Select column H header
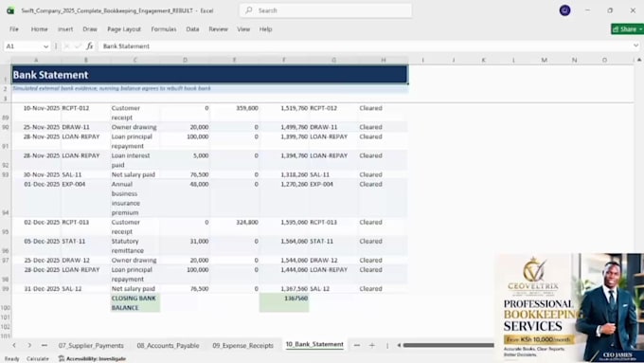The image size is (644, 363). (384, 60)
